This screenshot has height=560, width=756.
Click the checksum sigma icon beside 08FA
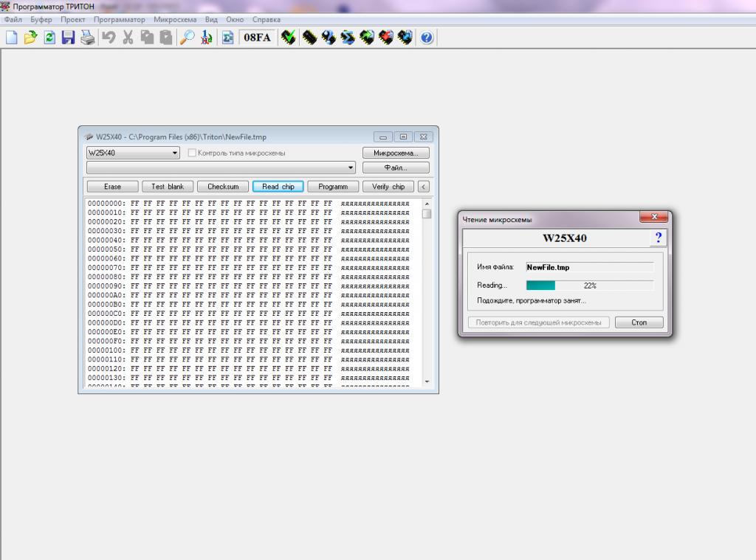(x=228, y=38)
